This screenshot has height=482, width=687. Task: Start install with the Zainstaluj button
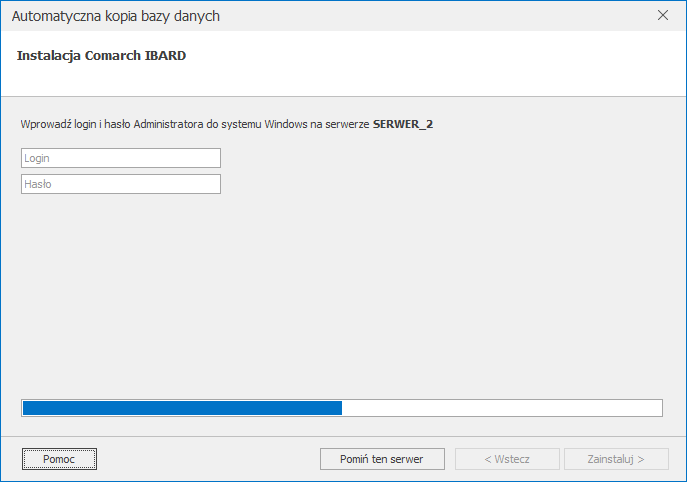tap(616, 459)
